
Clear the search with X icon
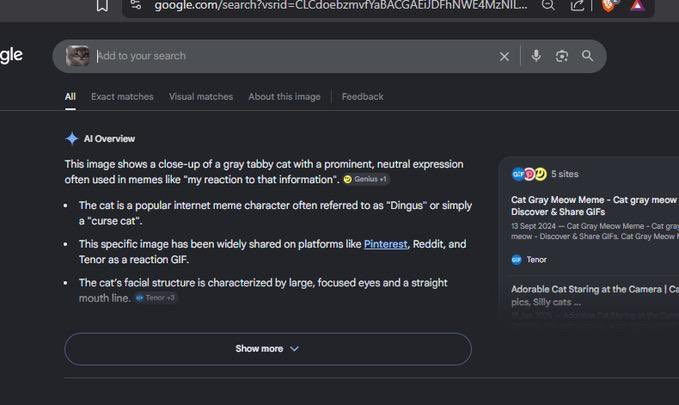coord(504,56)
